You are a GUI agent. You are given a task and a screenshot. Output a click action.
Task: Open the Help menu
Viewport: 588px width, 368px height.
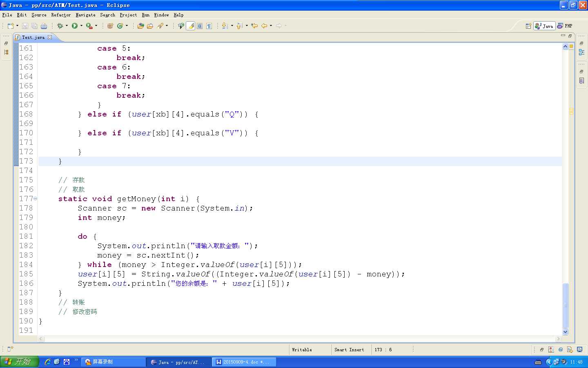[178, 15]
